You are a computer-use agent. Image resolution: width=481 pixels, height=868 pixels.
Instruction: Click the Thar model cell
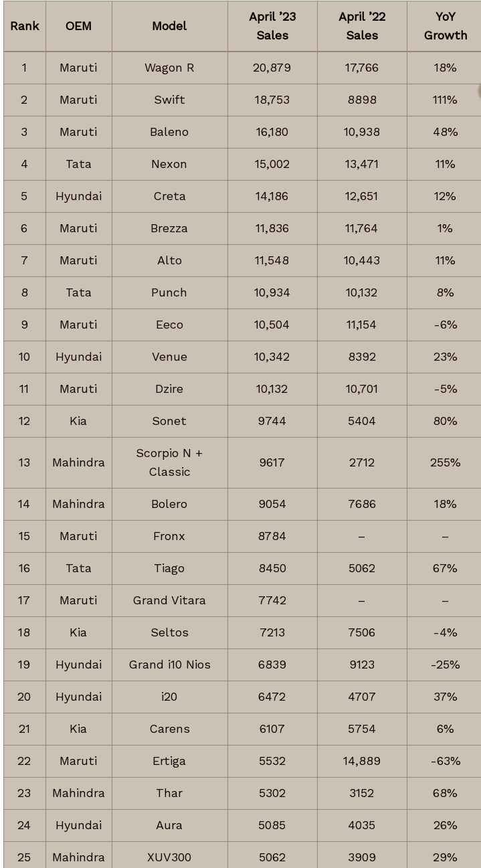pyautogui.click(x=169, y=793)
